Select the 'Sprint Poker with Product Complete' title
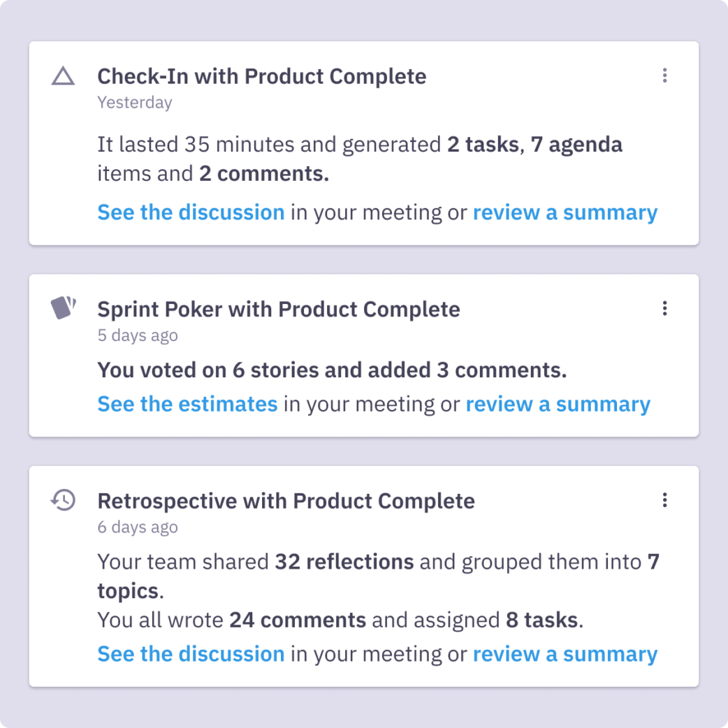The image size is (728, 728). [x=278, y=309]
